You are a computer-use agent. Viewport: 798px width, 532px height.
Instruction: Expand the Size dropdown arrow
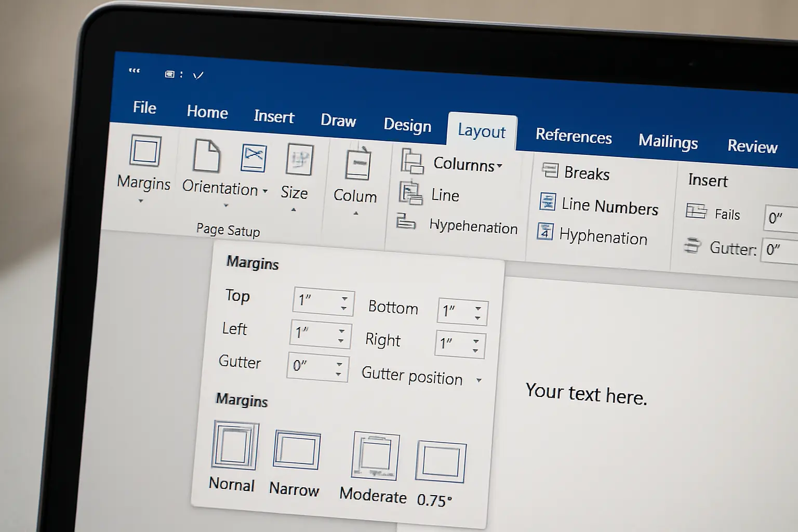click(x=294, y=210)
